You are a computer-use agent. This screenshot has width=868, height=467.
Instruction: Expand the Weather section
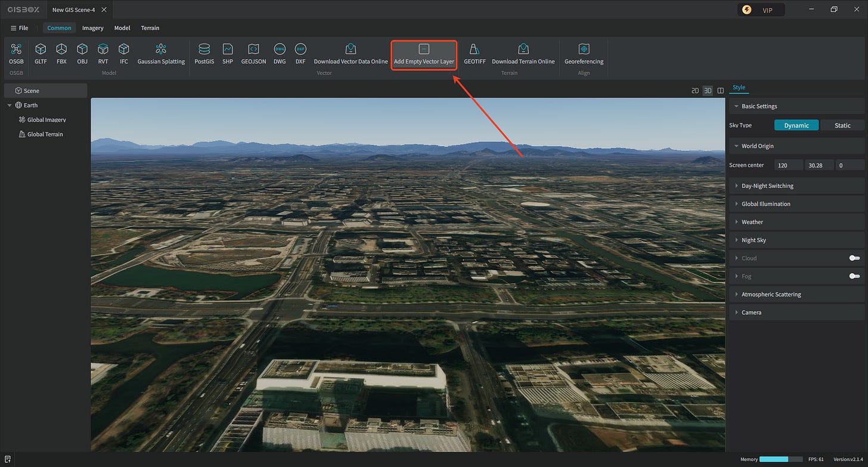coord(796,222)
